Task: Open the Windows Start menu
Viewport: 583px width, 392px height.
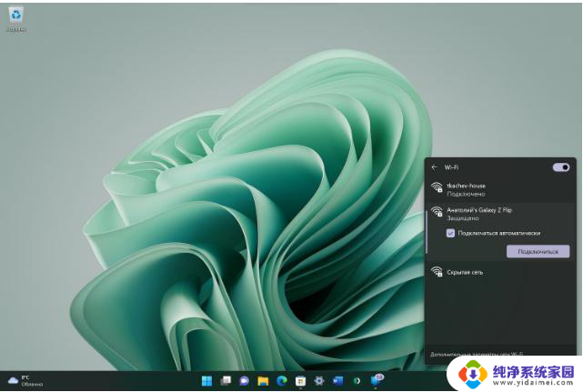Action: (x=206, y=380)
